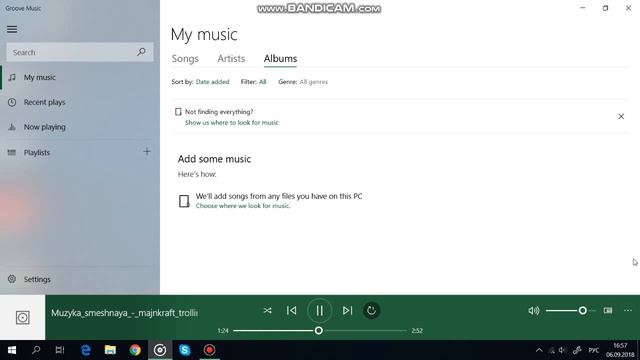
Task: Select the Albums tab
Action: click(x=280, y=58)
